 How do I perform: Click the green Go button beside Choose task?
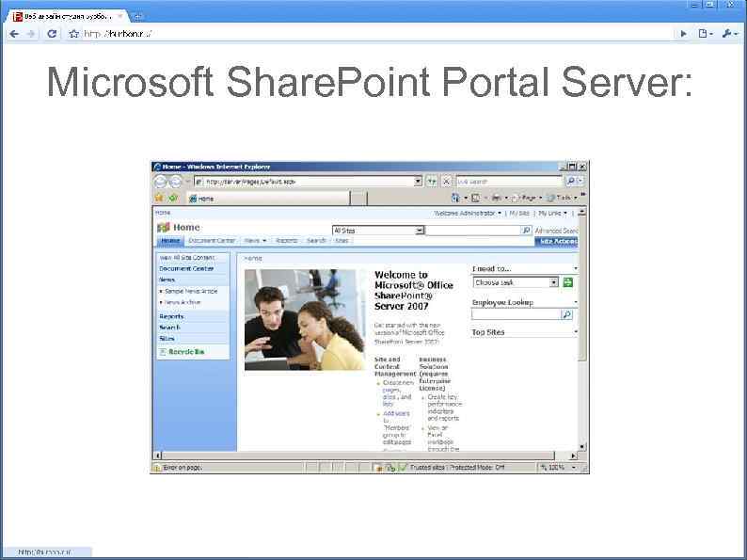coord(568,282)
